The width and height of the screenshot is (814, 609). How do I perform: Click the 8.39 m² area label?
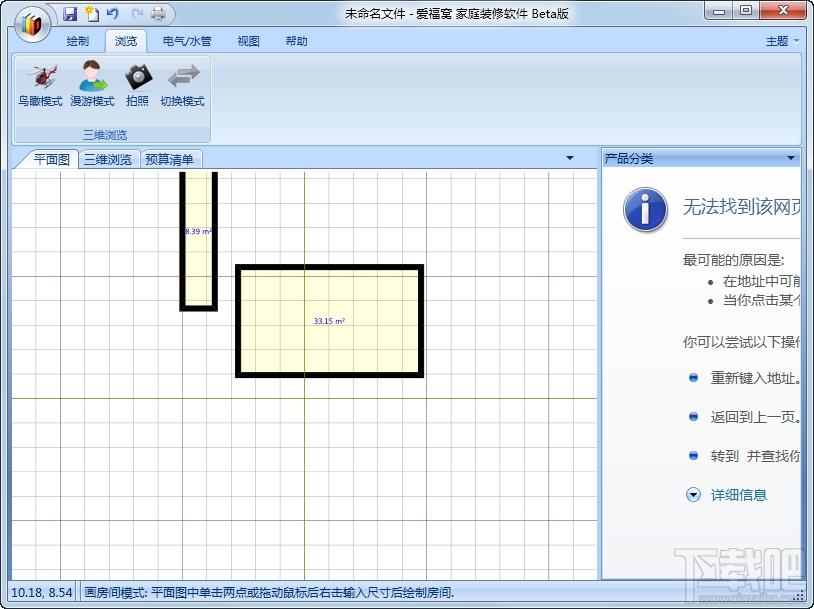pyautogui.click(x=198, y=231)
